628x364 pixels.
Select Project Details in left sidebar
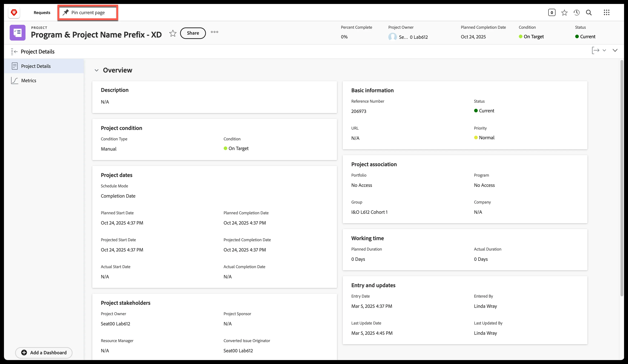44,66
